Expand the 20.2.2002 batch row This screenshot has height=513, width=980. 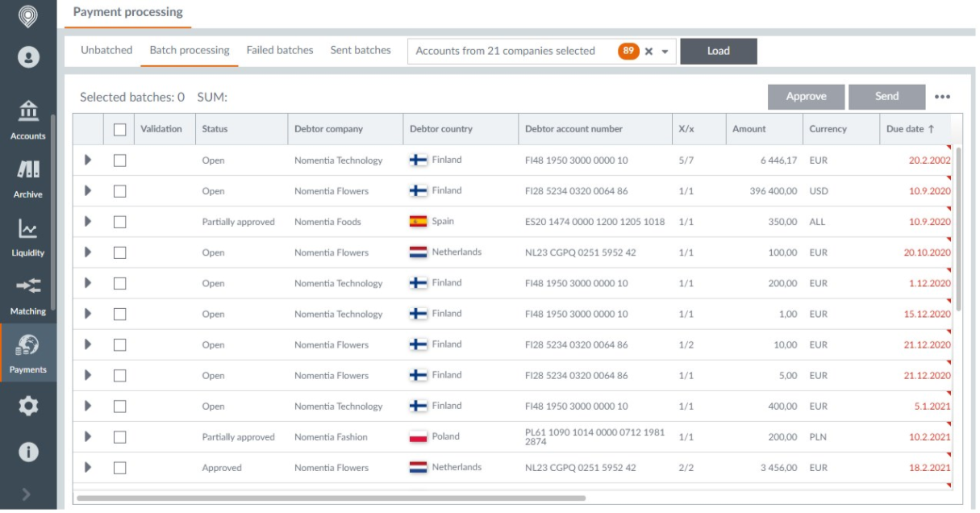point(88,160)
